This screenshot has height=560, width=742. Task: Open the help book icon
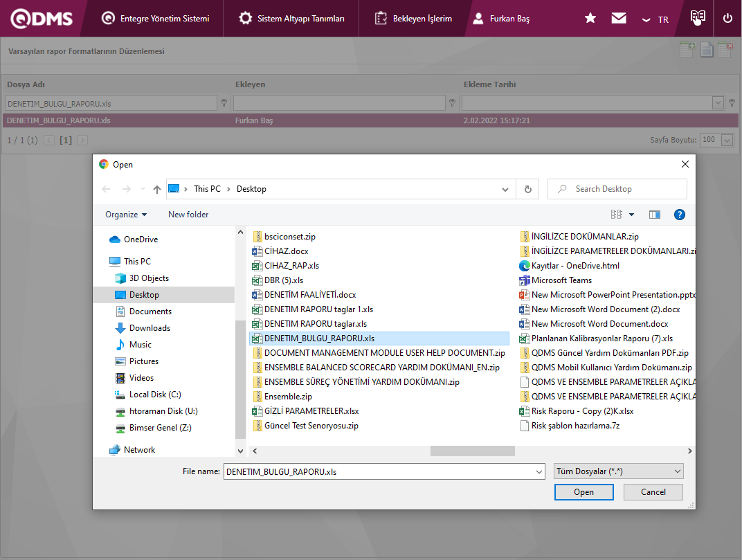click(x=698, y=19)
